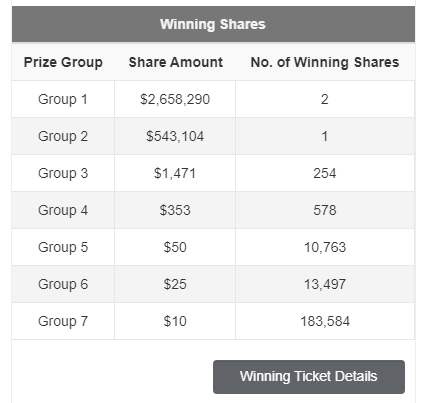427x403 pixels.
Task: Click the Group 2 row label
Action: coord(63,136)
